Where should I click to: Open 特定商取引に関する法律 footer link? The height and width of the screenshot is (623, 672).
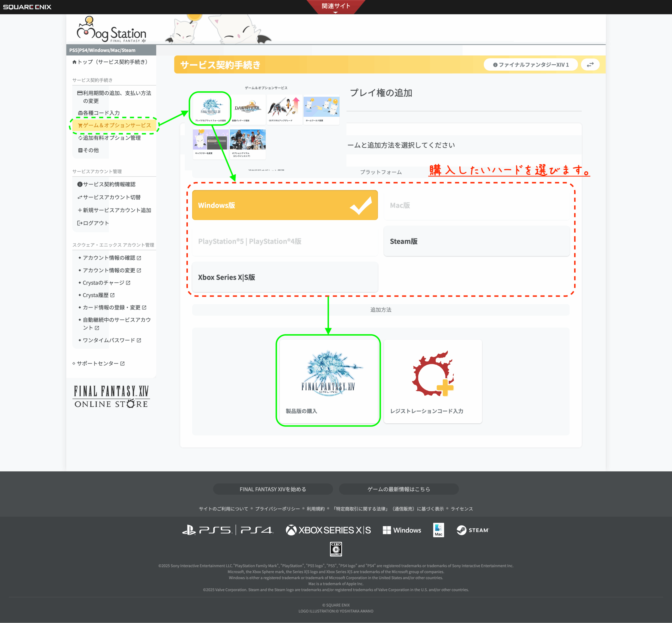click(388, 509)
